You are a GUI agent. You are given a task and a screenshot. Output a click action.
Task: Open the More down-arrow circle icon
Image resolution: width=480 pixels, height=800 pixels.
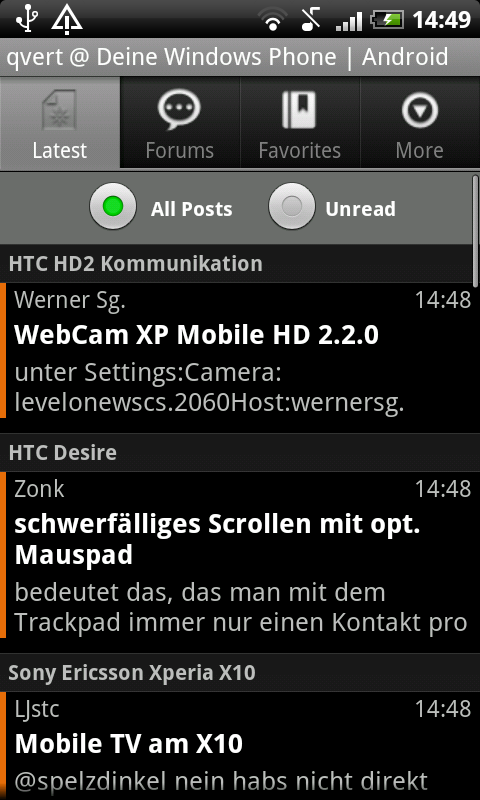click(419, 110)
